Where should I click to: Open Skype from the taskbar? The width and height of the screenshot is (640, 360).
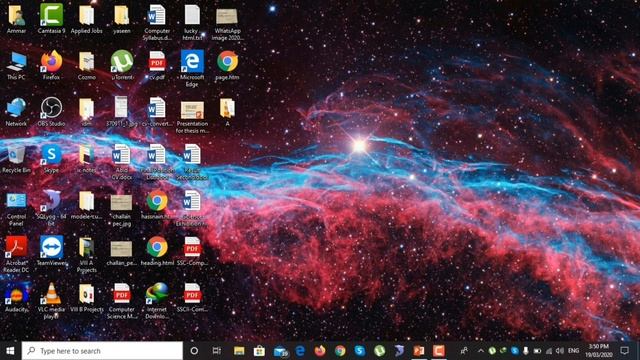pyautogui.click(x=360, y=351)
